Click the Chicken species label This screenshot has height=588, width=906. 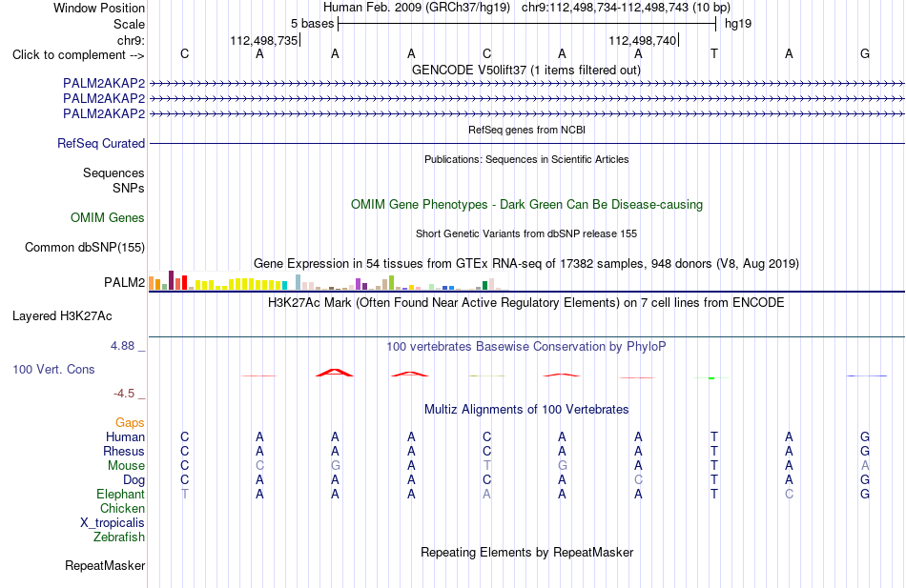pos(122,508)
